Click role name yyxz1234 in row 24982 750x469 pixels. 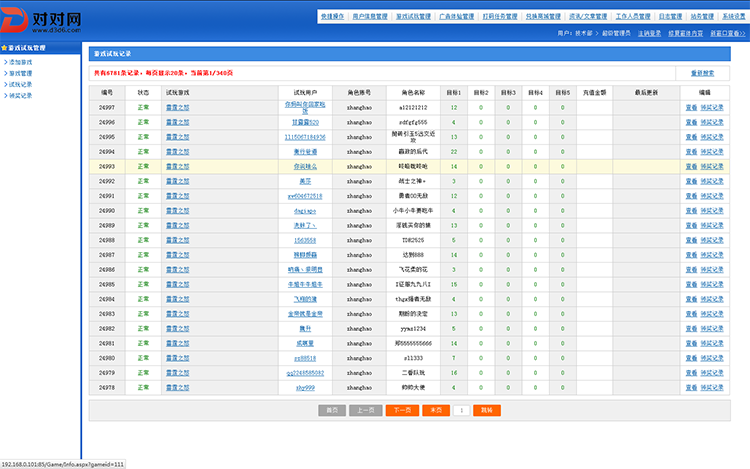click(x=413, y=329)
